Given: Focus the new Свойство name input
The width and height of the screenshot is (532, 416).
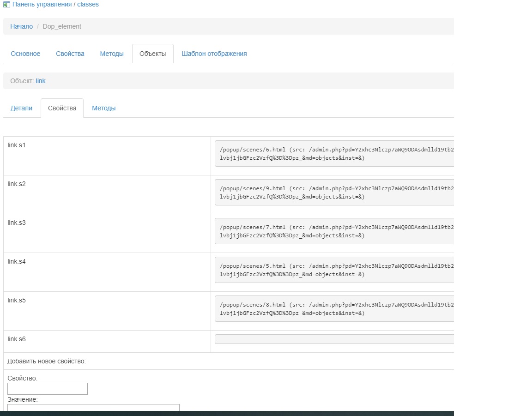Looking at the screenshot, I should click(48, 389).
